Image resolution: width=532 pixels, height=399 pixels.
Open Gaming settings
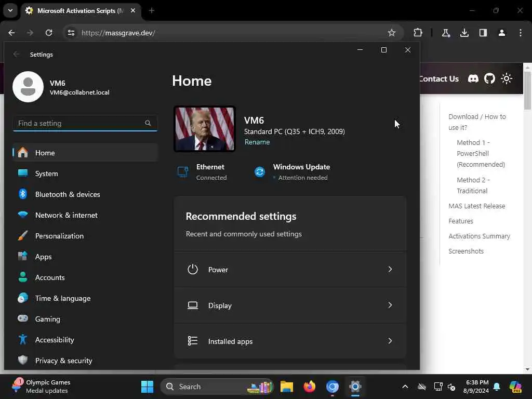85,319
